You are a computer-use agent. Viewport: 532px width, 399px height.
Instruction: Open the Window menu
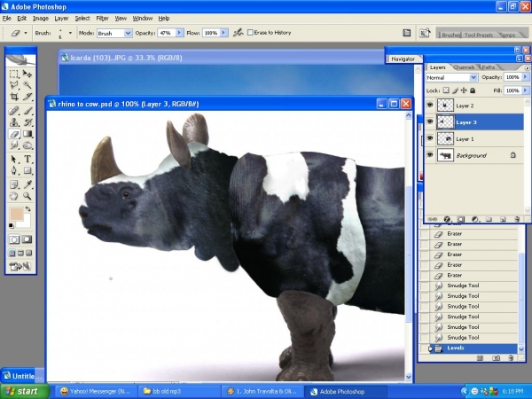coord(143,19)
